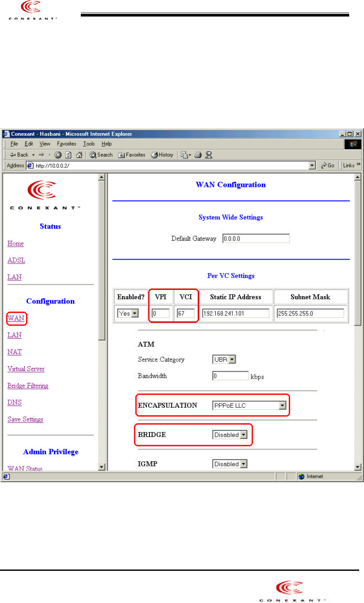
Task: Stop page loading with Stop icon
Action: (57, 155)
